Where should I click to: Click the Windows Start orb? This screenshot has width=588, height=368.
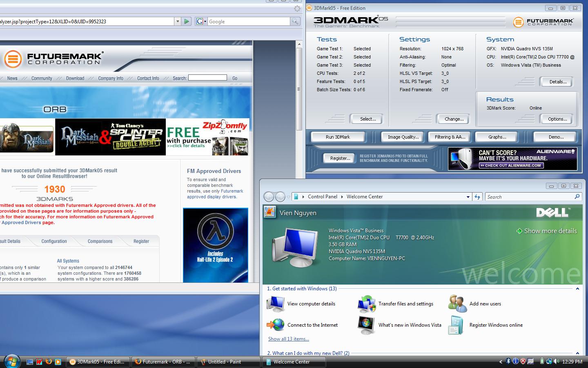pyautogui.click(x=12, y=361)
